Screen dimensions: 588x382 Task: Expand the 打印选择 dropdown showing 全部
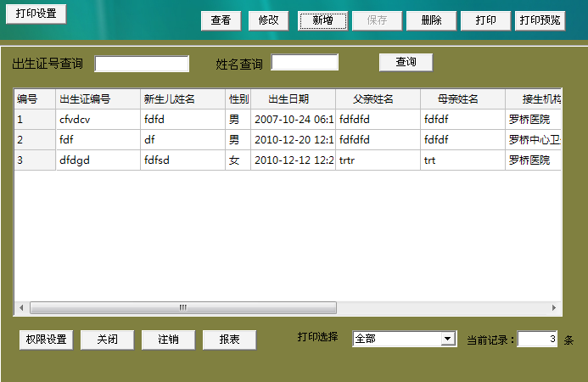pos(447,339)
